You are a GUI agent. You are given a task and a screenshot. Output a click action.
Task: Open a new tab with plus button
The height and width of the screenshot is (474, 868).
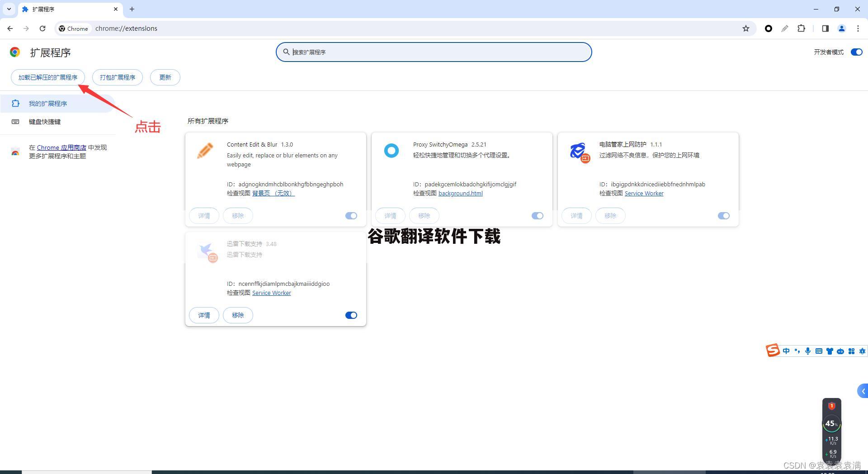click(x=132, y=9)
